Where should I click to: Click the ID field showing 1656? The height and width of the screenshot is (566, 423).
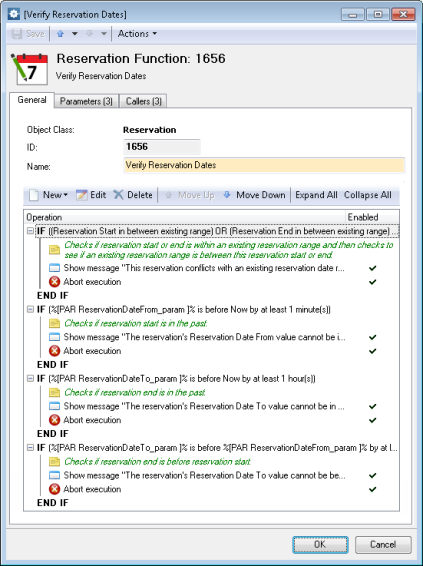(x=162, y=147)
